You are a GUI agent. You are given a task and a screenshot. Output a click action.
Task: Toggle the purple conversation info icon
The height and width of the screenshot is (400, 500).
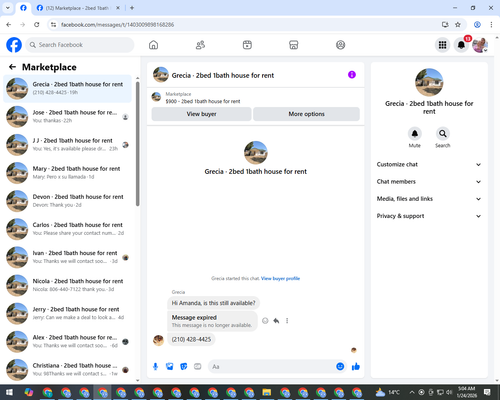coord(352,75)
